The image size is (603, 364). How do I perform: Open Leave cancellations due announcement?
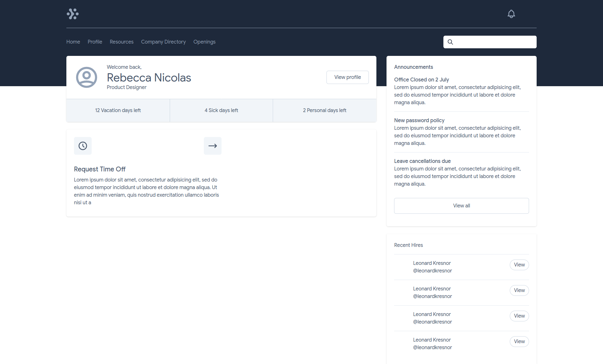click(422, 161)
